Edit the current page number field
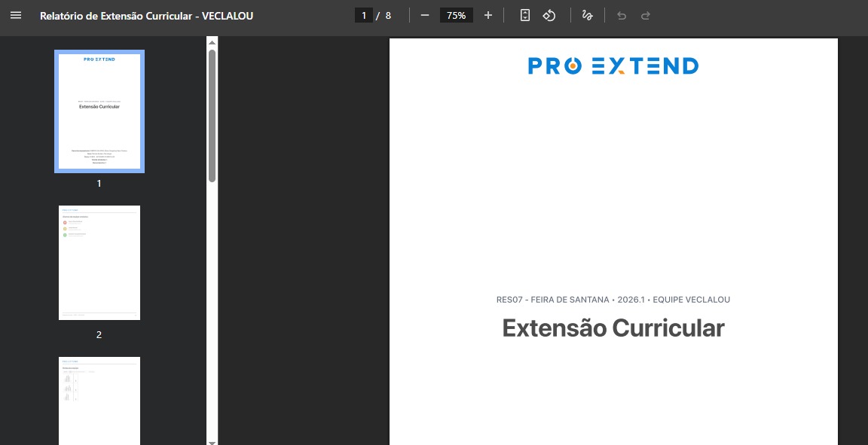The image size is (868, 445). coord(364,16)
